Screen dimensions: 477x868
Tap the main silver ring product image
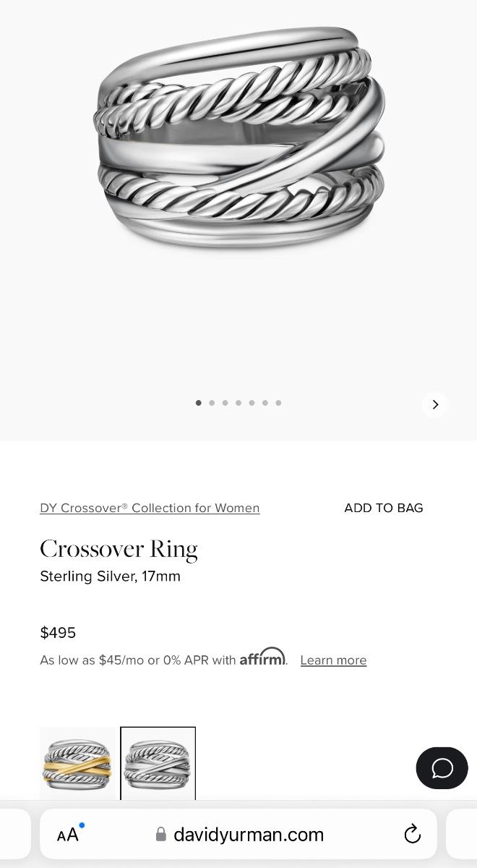(x=239, y=137)
